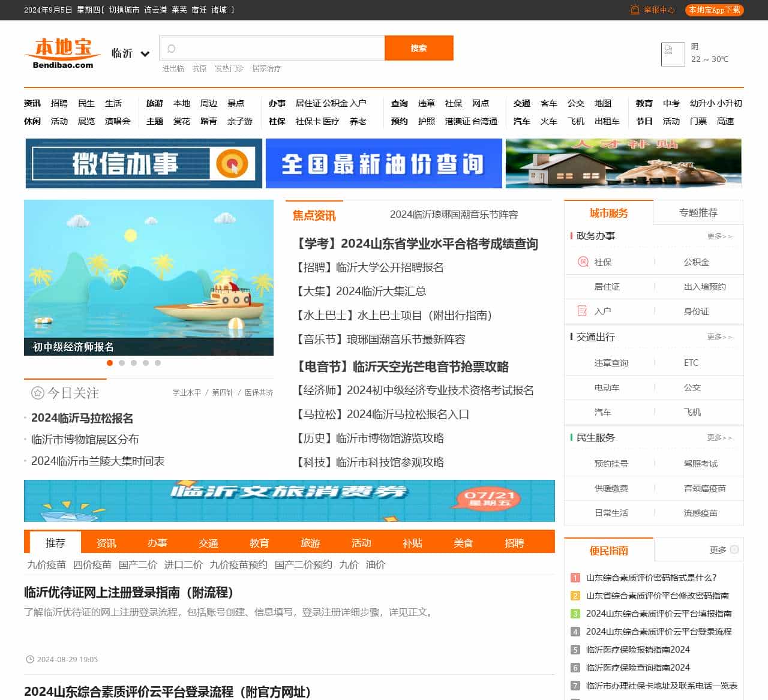Click rank badge 2 in 便民指南 list
The image size is (768, 700).
pos(575,596)
